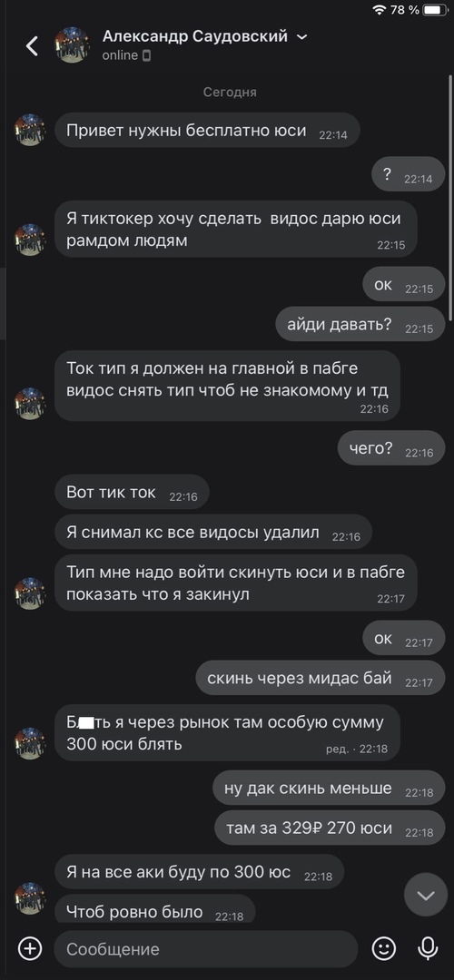
Task: Tap the Wi-Fi status icon
Action: point(379,9)
